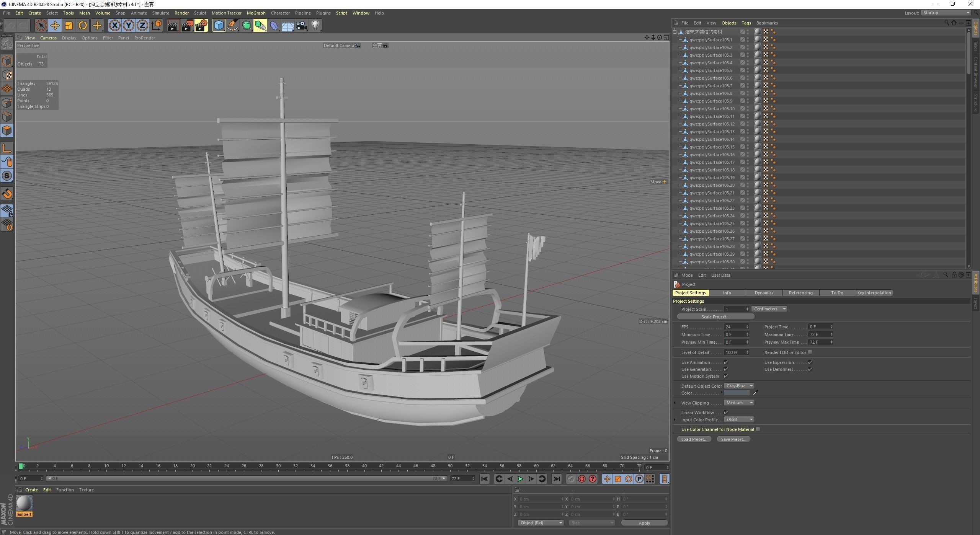Viewport: 980px width, 535px height.
Task: Open the Size coordinate dropdown
Action: coord(592,523)
